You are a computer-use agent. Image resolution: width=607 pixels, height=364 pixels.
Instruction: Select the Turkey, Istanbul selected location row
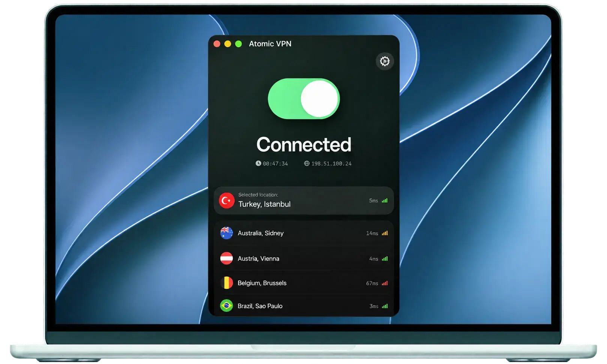(304, 201)
